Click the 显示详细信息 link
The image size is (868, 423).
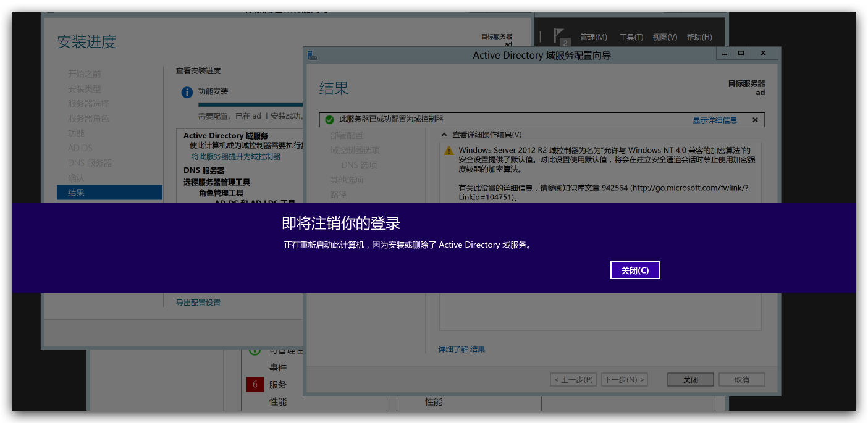tap(715, 120)
